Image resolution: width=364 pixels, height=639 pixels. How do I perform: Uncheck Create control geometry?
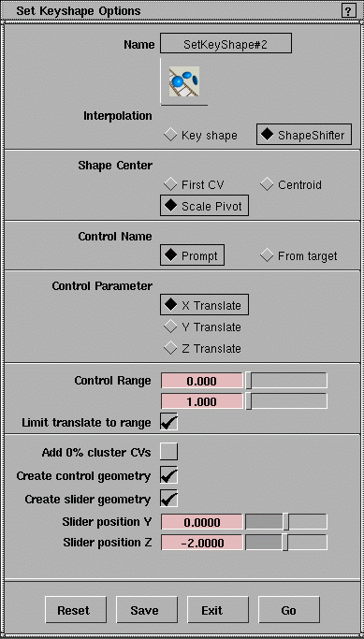point(168,475)
